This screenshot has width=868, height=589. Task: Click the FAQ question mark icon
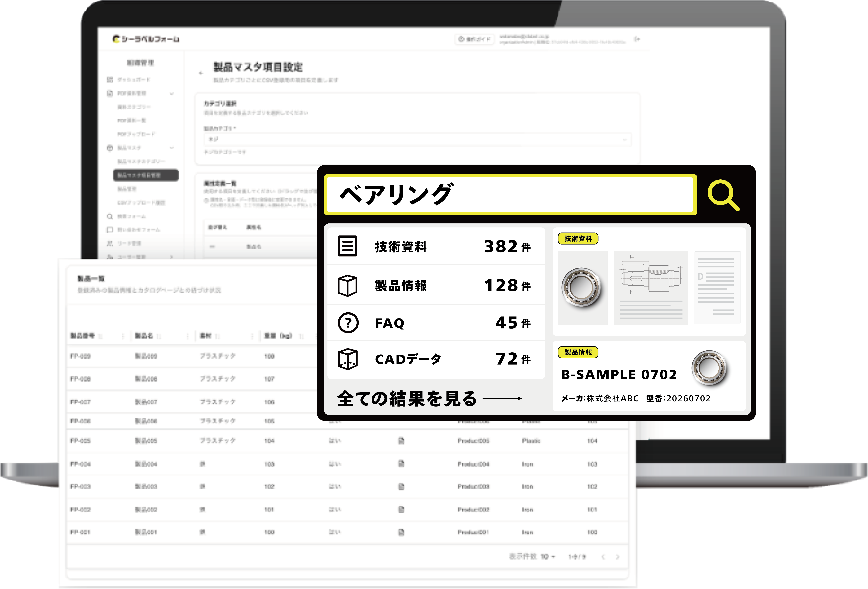[348, 323]
